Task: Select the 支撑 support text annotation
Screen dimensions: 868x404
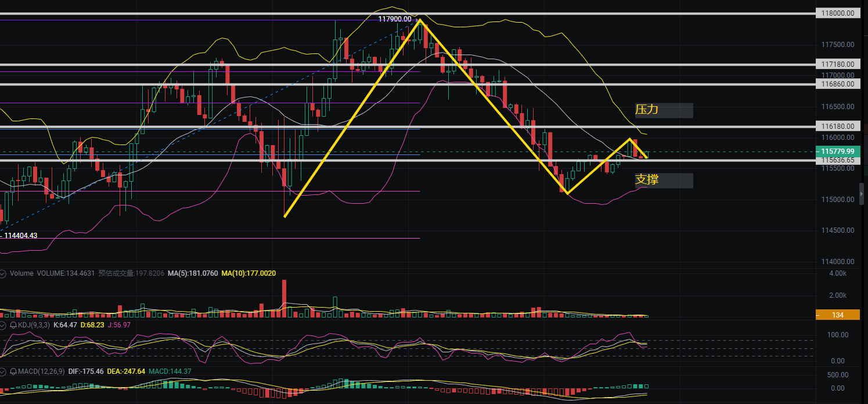Action: (x=647, y=180)
